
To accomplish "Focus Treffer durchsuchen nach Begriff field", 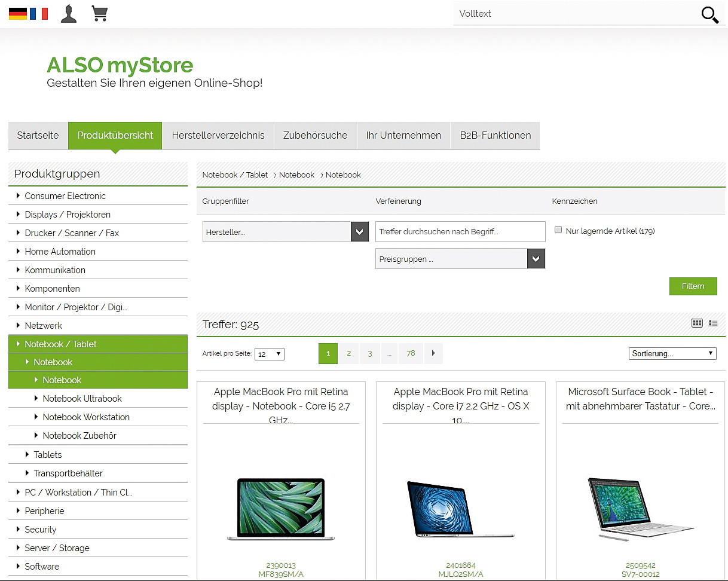I will (x=460, y=232).
